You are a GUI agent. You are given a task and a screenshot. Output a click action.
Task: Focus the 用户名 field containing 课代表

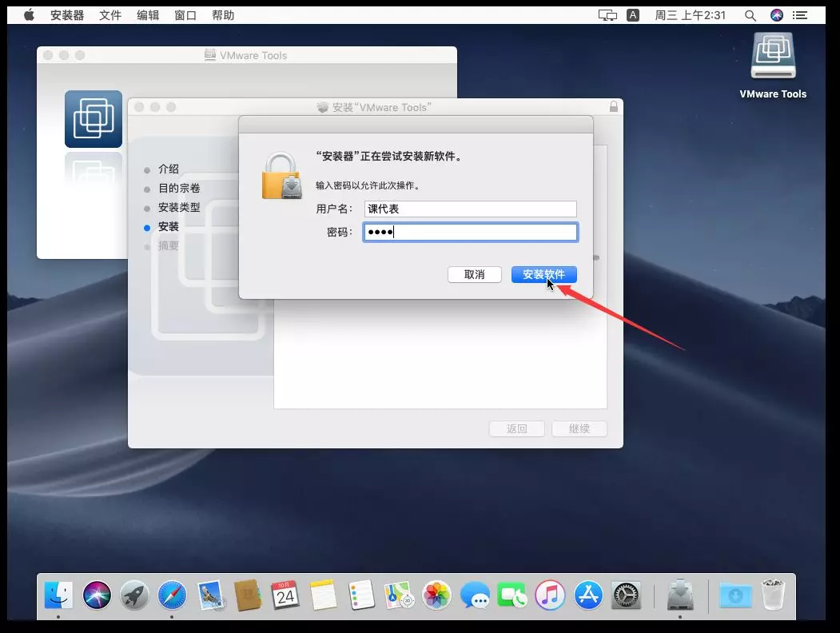coord(471,209)
